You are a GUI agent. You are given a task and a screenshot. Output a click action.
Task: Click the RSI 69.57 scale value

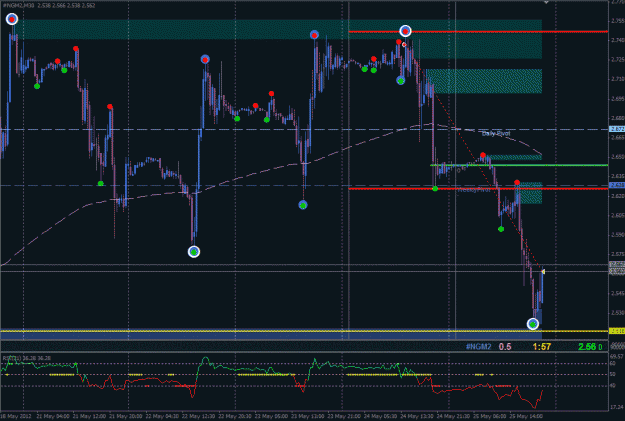pyautogui.click(x=617, y=356)
